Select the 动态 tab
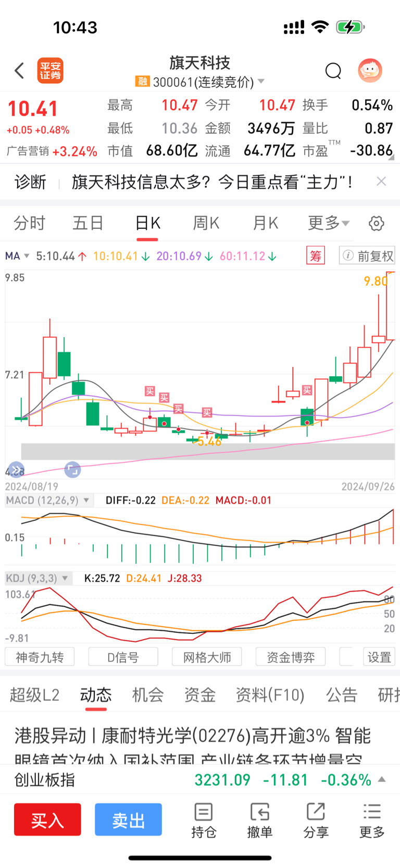 coord(96,695)
